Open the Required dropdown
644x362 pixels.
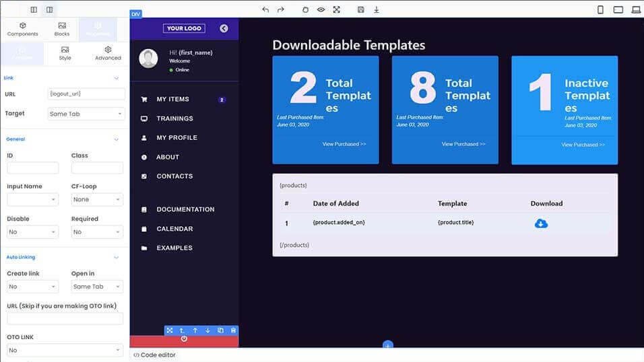point(97,232)
